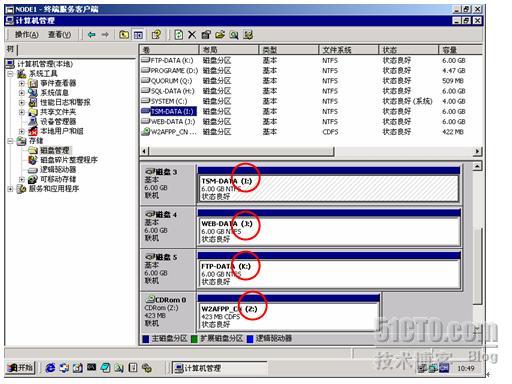
Task: Select the WEB-DATA (J:) volume row in the list
Action: [311, 122]
